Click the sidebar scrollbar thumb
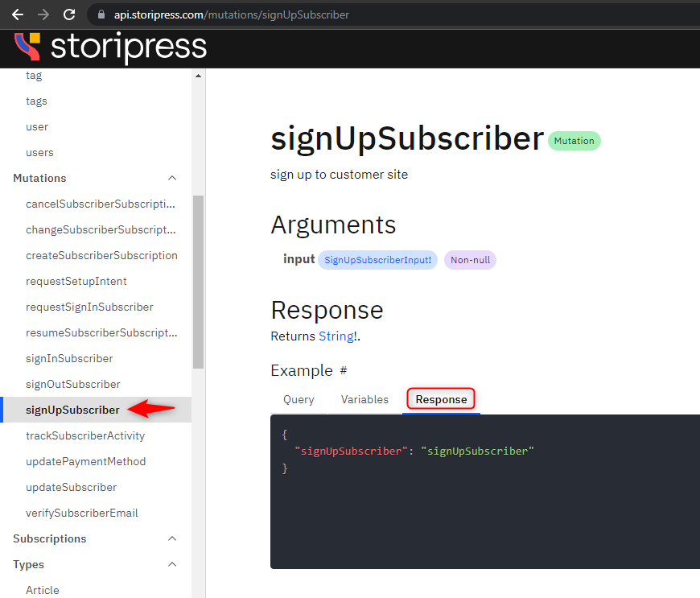Viewport: 700px width, 598px height. pos(198,282)
